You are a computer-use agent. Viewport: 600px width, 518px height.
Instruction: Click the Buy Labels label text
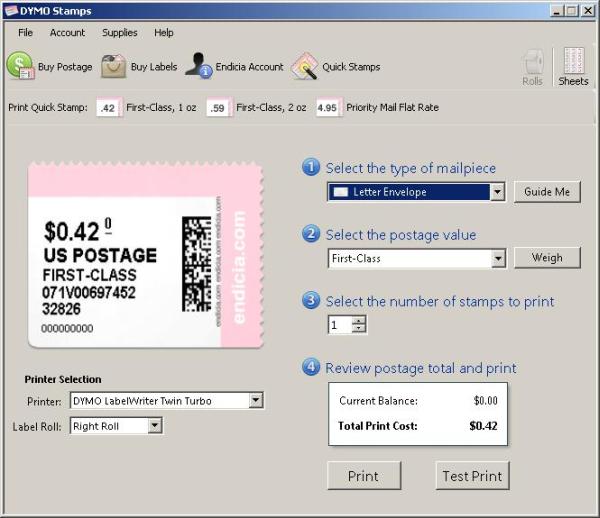coord(154,67)
